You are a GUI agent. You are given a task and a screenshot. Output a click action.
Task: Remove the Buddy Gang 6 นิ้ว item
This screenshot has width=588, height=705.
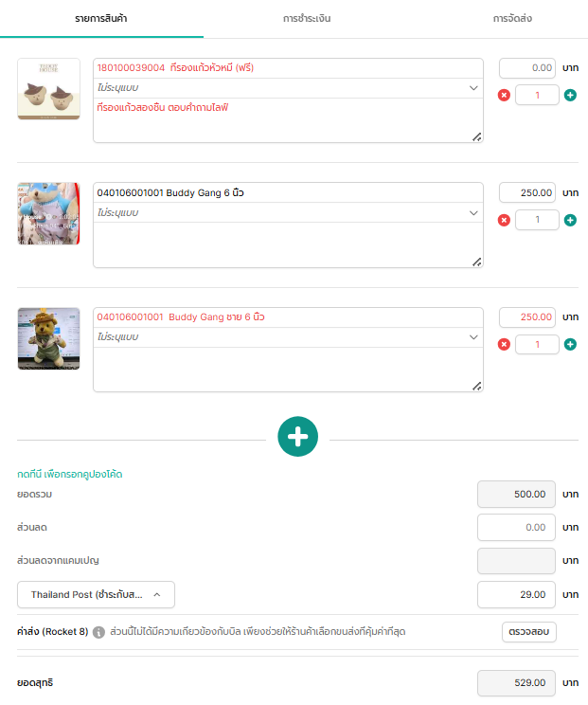point(504,220)
